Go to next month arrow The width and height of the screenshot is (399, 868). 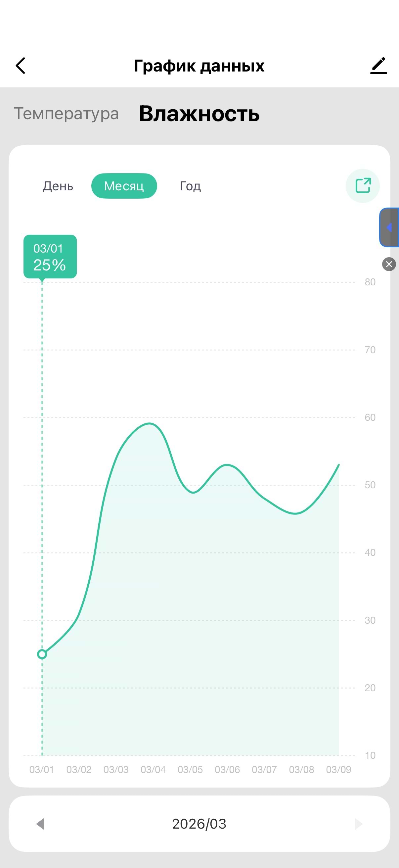(x=359, y=824)
